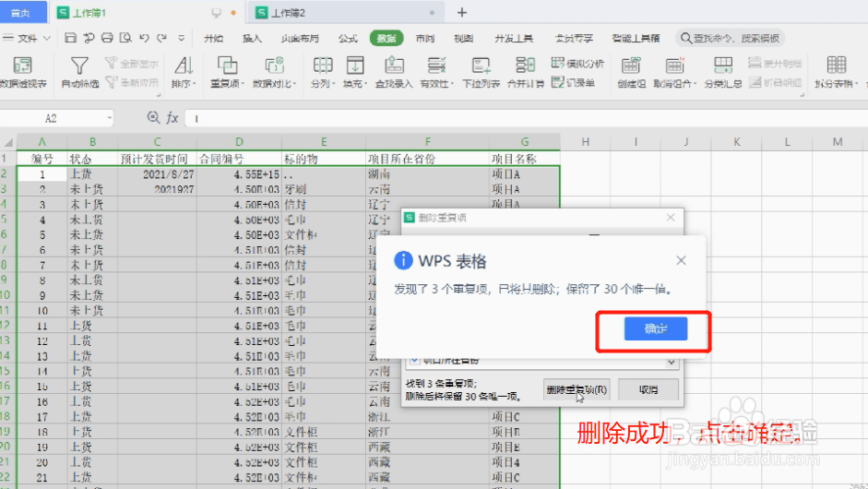Click the fx insert function icon
868x489 pixels.
pos(172,118)
